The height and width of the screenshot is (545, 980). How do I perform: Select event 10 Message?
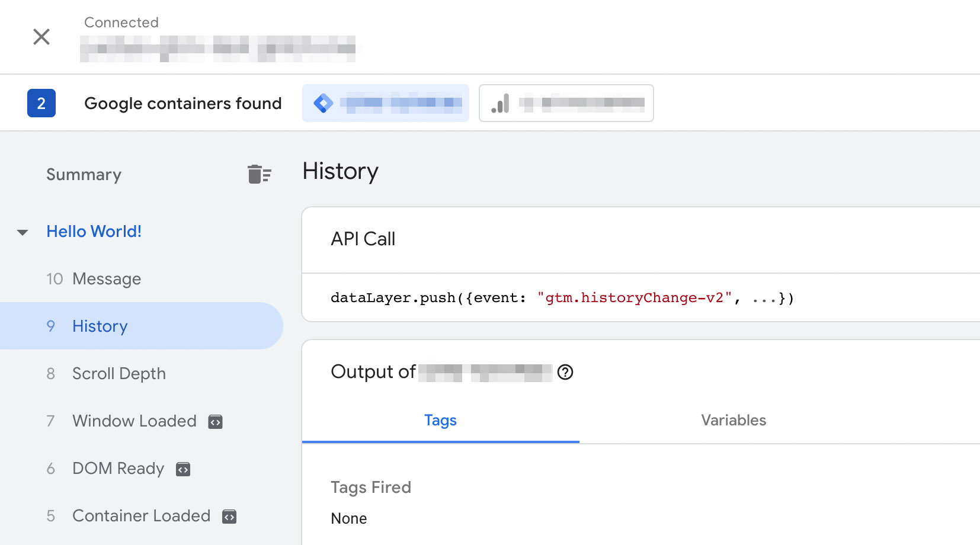click(x=107, y=278)
